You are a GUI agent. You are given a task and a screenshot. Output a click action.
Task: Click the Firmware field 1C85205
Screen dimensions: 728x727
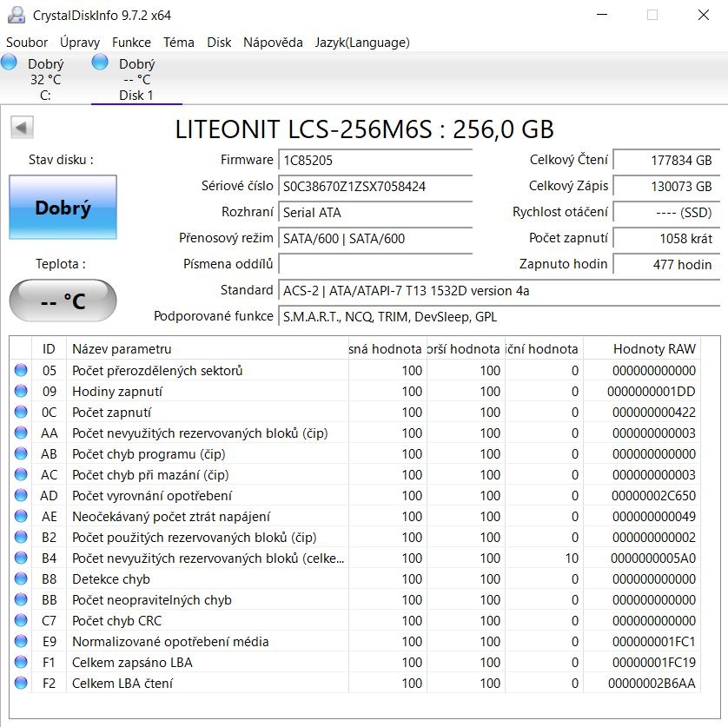pyautogui.click(x=375, y=160)
